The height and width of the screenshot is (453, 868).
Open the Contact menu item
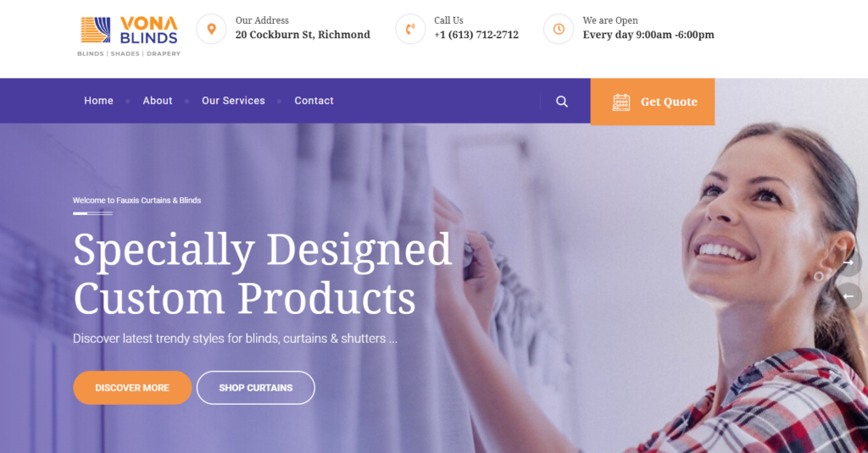coord(314,101)
